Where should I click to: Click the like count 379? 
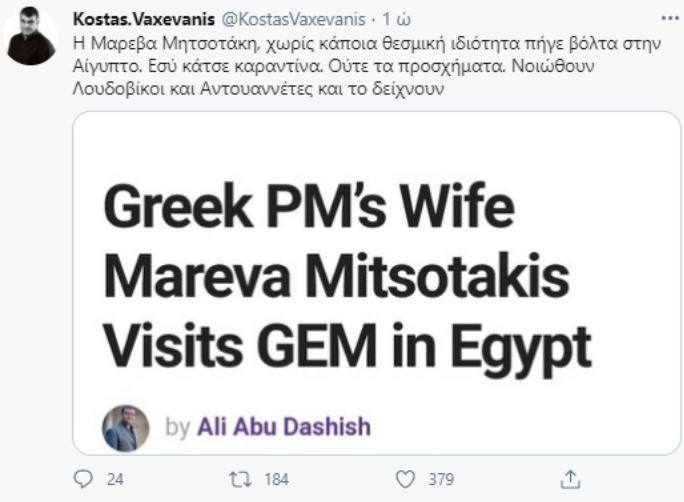point(441,479)
